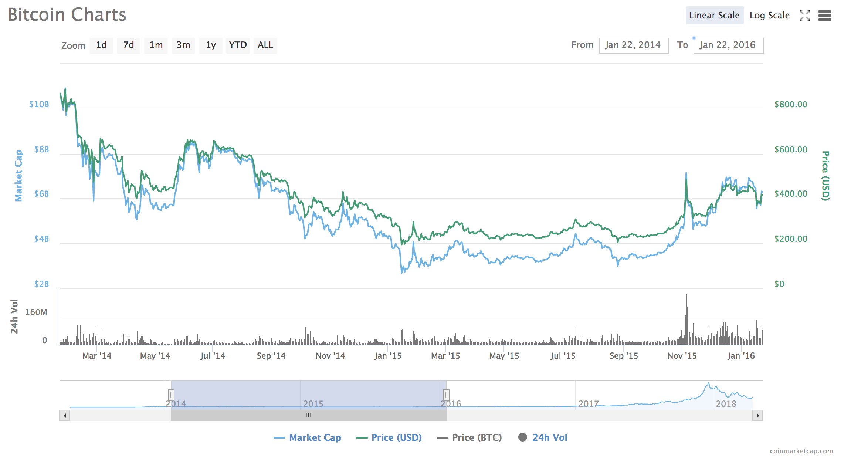Toggle Market Cap series in legend
Screen dimensions: 868x460
307,437
